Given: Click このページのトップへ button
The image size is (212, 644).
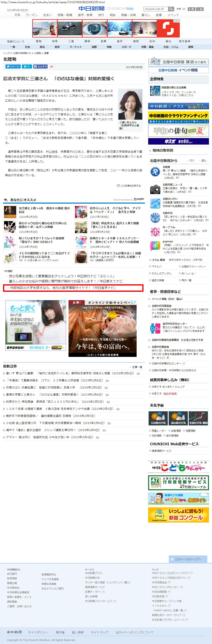Looking at the screenshot, I should 188,559.
